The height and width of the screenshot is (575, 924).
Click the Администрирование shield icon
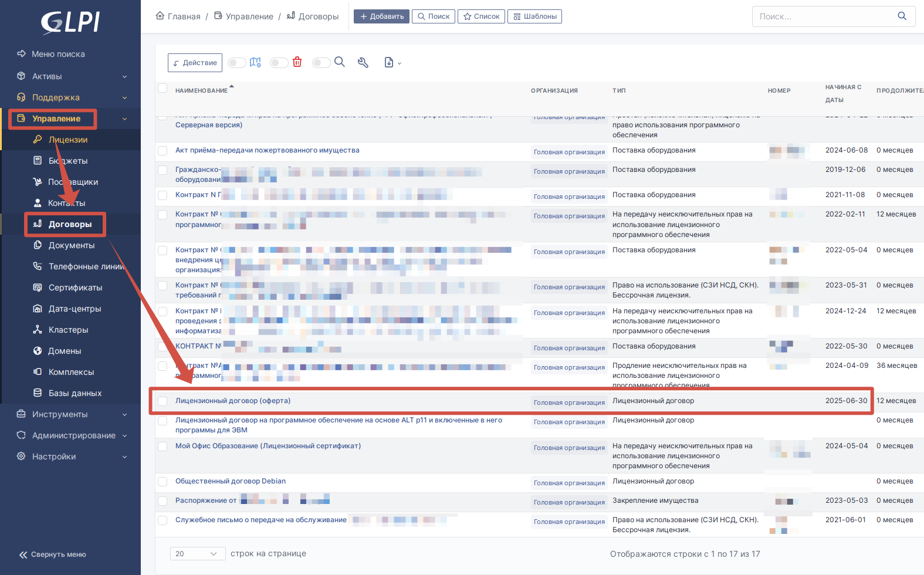[21, 435]
